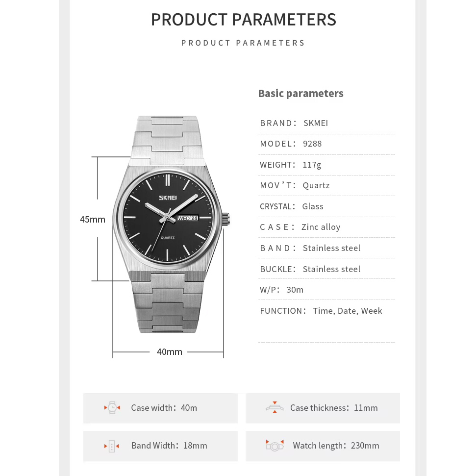The width and height of the screenshot is (476, 476).
Task: Select the Case thickness 11mm box
Action: point(323,408)
